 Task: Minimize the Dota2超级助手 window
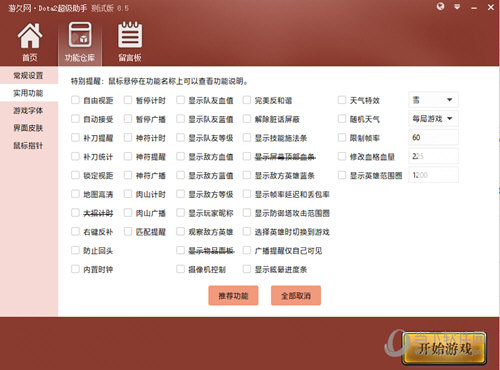click(474, 8)
